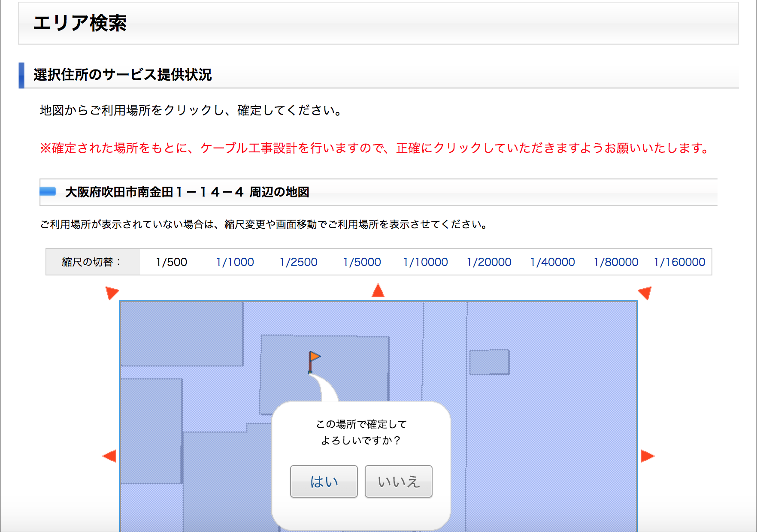Viewport: 757px width, 532px height.
Task: Pan map left with left arrow
Action: coord(109,456)
